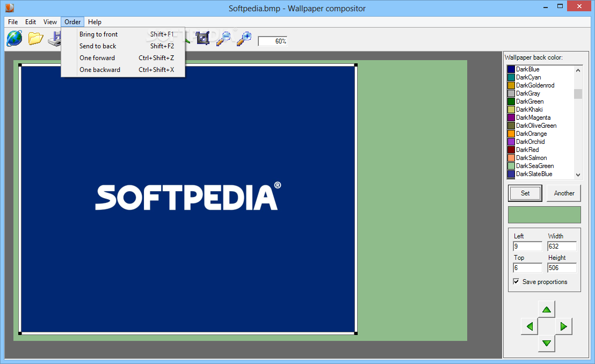Click the zoom in magnifier icon
Screen dimensions: 595x364
[244, 38]
